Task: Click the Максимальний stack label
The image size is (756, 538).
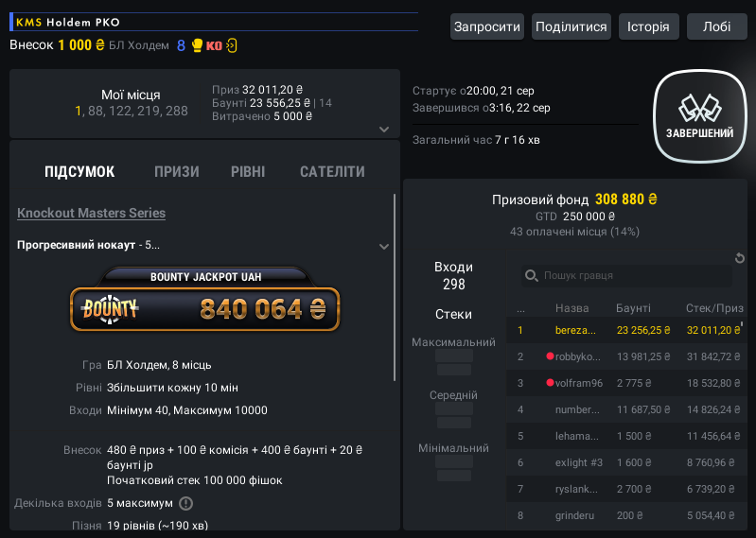Action: (x=454, y=342)
